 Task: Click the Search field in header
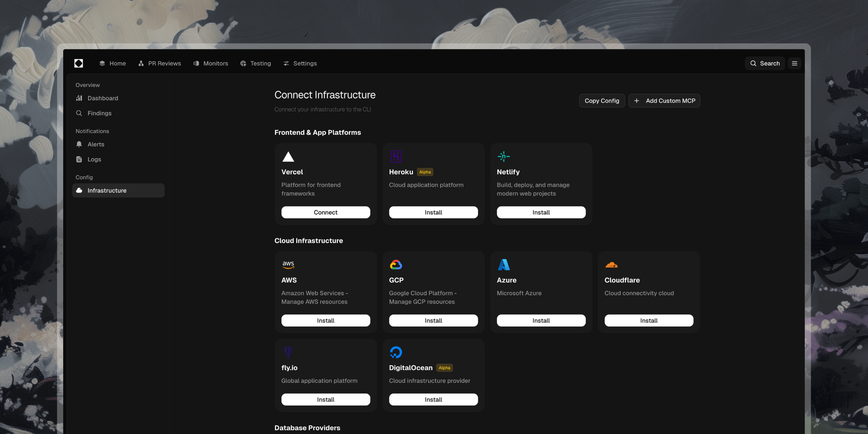click(x=765, y=64)
